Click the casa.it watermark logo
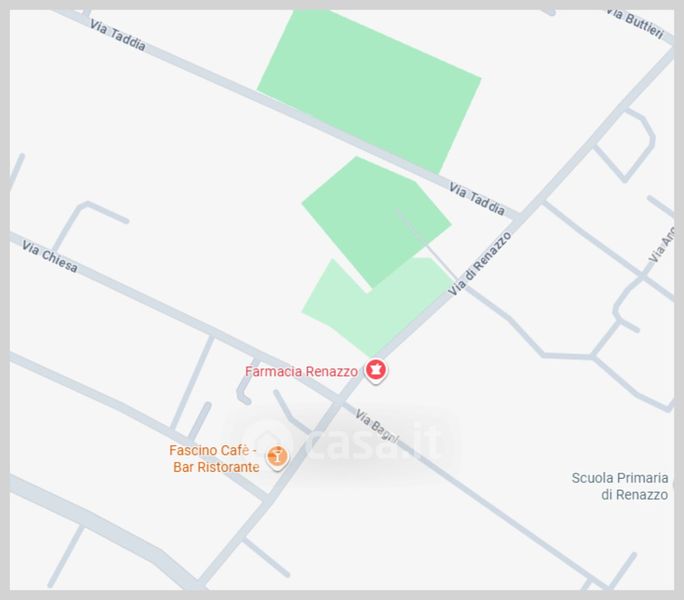The image size is (684, 600). click(x=342, y=441)
